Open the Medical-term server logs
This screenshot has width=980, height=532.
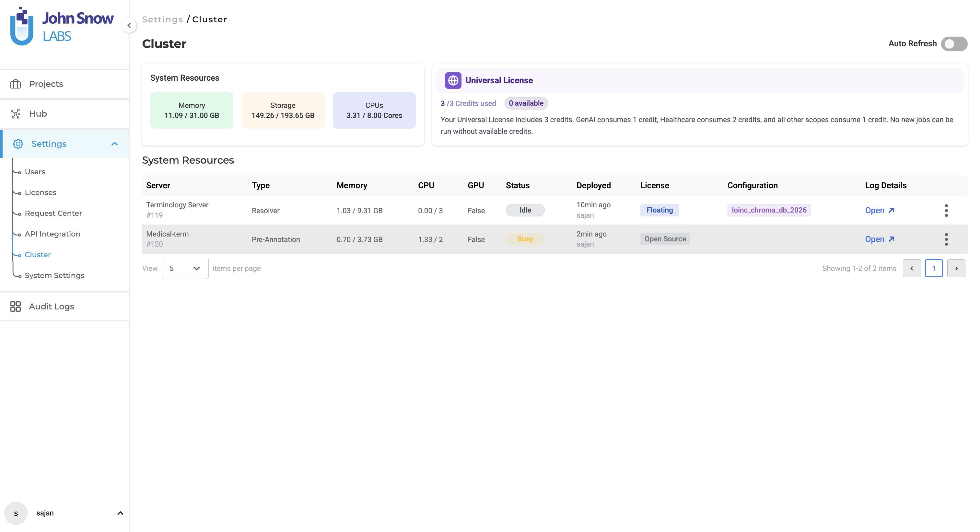[x=875, y=239]
